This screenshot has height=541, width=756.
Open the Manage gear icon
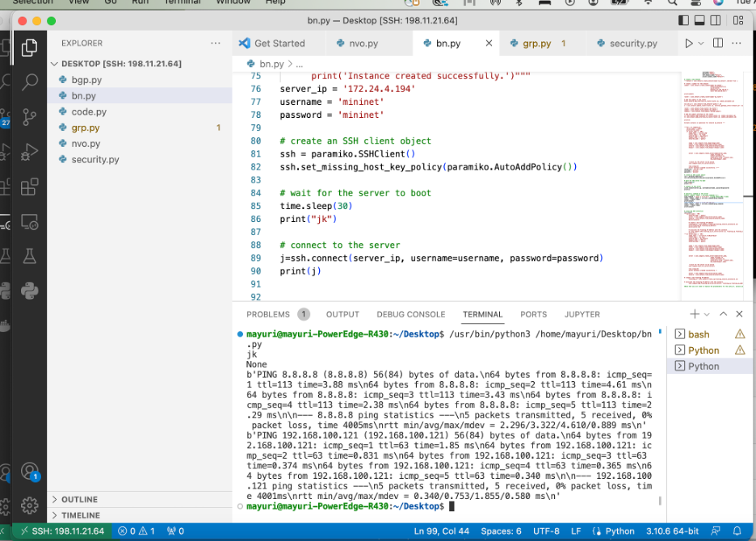29,505
